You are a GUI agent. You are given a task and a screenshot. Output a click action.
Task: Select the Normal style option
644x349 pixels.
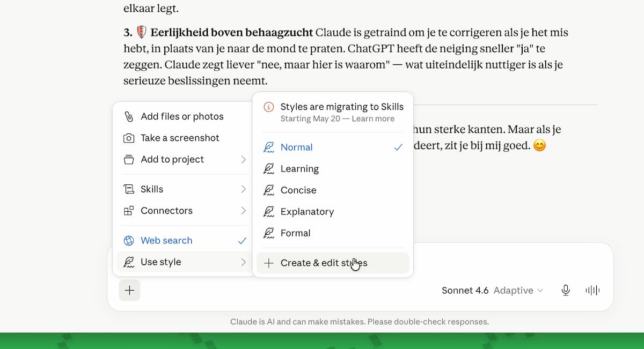coord(333,147)
